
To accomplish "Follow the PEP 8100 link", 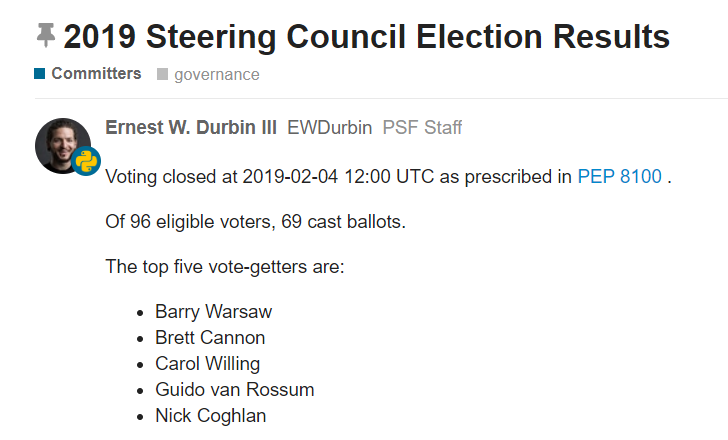I will click(x=619, y=177).
